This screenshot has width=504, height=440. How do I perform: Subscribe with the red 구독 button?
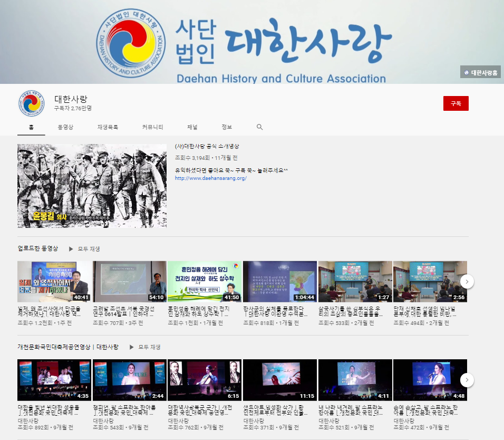pyautogui.click(x=456, y=103)
